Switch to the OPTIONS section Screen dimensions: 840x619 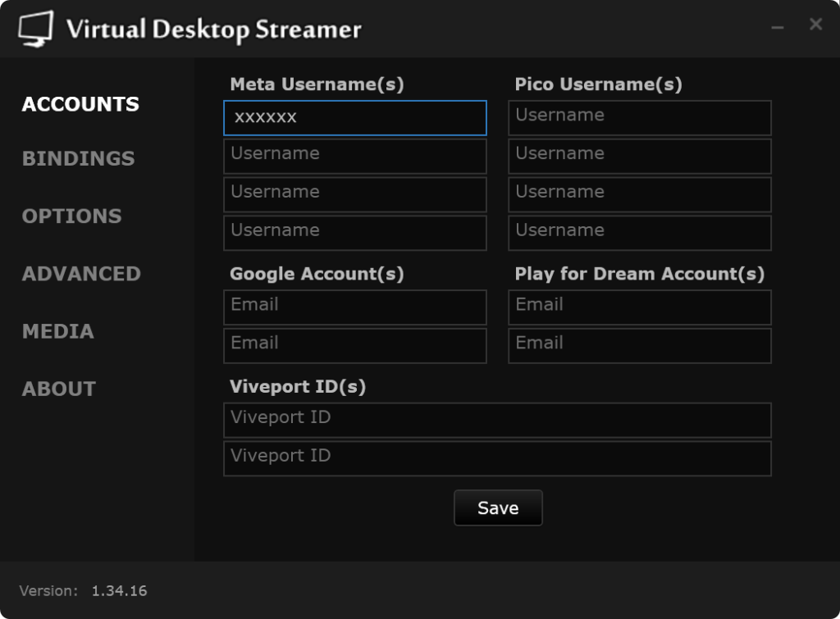[x=71, y=216]
